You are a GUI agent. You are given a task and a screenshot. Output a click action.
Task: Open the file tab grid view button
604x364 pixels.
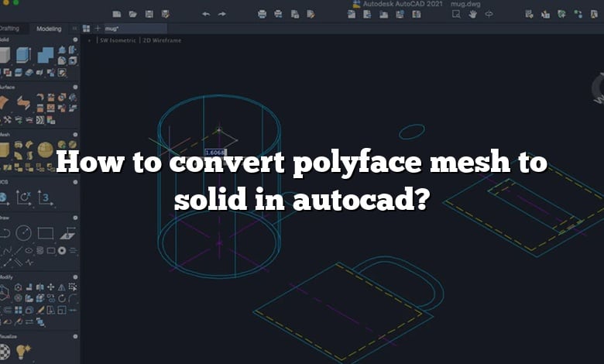(86, 29)
